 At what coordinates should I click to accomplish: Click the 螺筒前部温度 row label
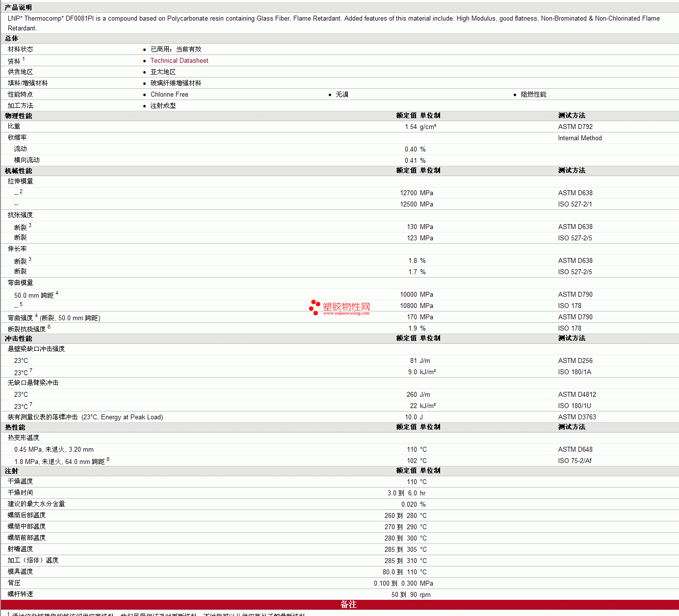click(27, 538)
